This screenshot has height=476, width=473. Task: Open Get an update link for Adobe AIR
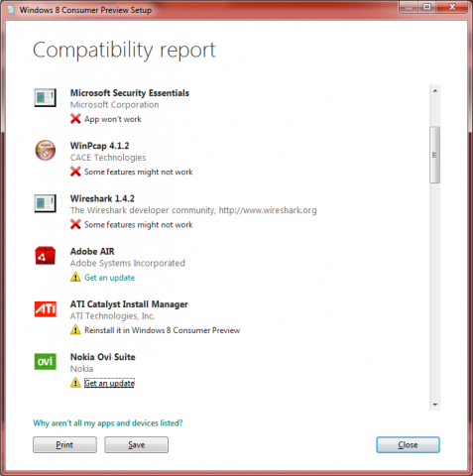coord(109,278)
